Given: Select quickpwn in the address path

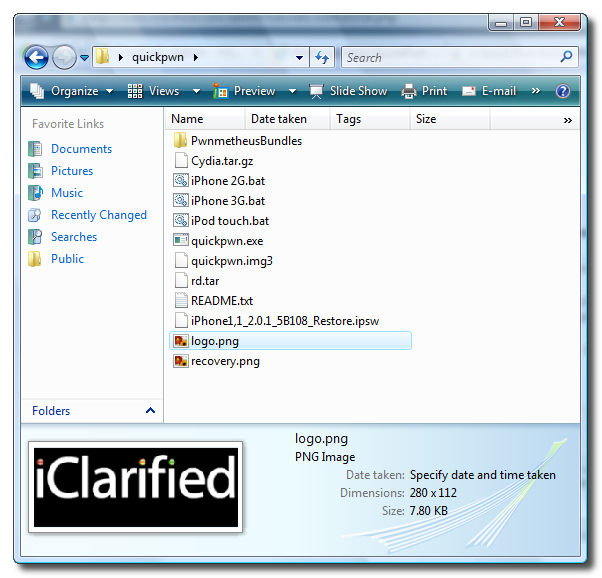Looking at the screenshot, I should pyautogui.click(x=158, y=57).
